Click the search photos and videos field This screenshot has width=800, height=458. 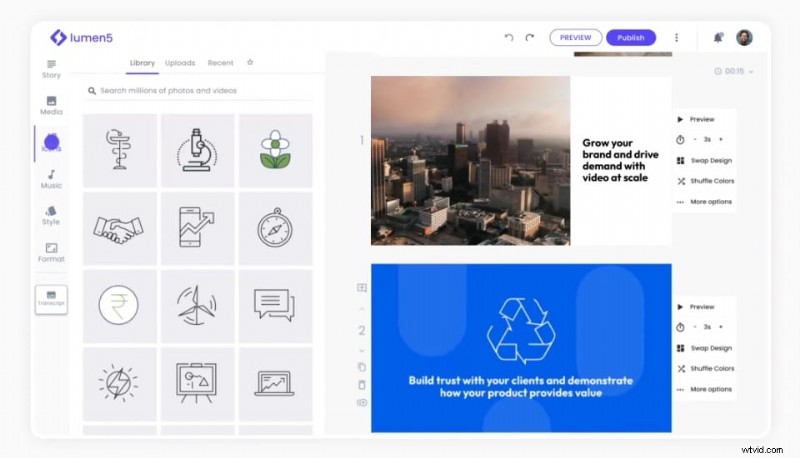coord(200,91)
